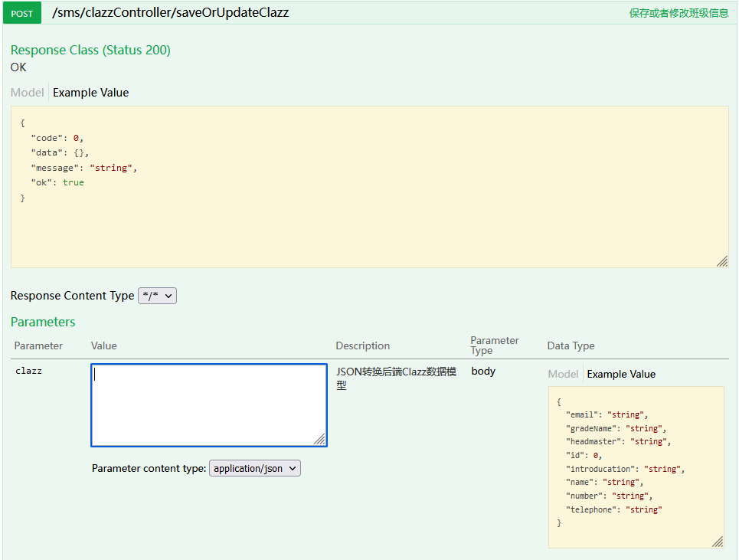The height and width of the screenshot is (560, 739).
Task: Click the Parameters section heading
Action: point(43,322)
